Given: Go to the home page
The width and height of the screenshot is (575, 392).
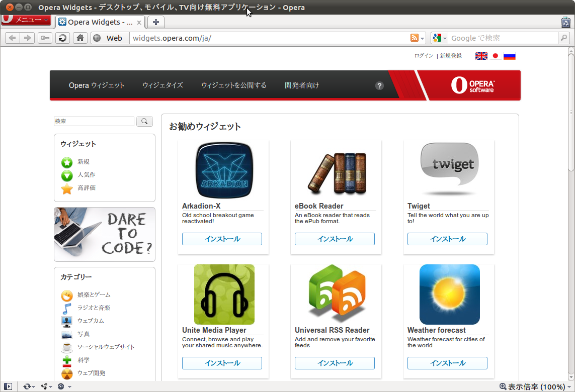Looking at the screenshot, I should [80, 38].
